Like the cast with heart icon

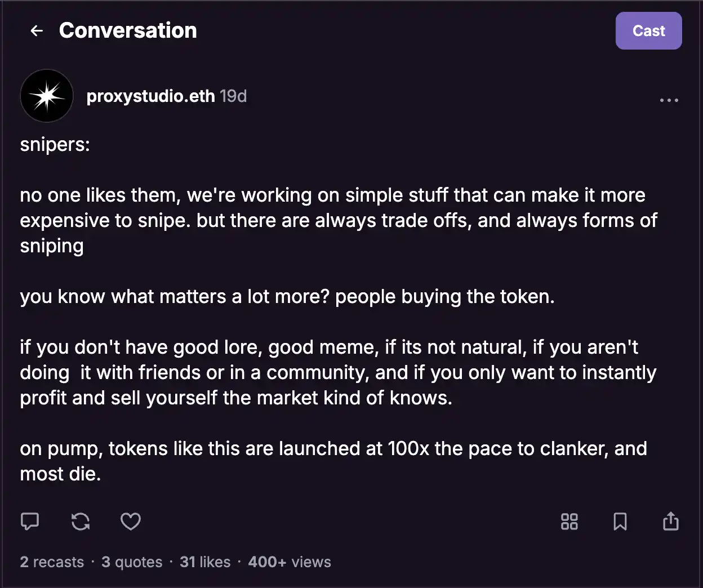tap(131, 522)
